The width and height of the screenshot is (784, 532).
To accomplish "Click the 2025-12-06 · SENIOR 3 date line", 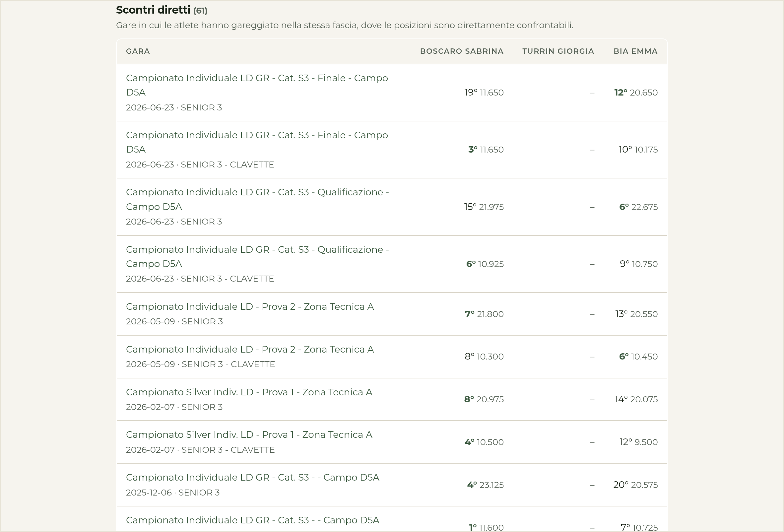I will click(x=173, y=493).
